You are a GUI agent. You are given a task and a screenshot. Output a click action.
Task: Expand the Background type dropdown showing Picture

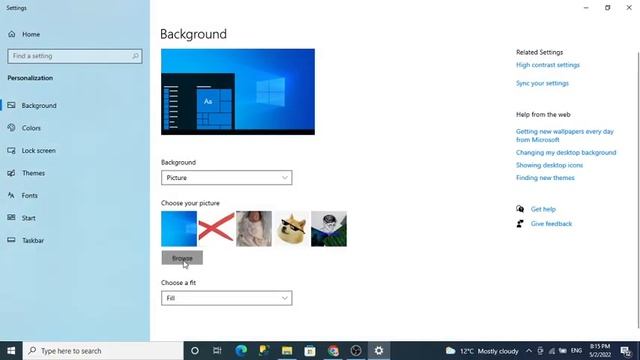[x=227, y=178]
